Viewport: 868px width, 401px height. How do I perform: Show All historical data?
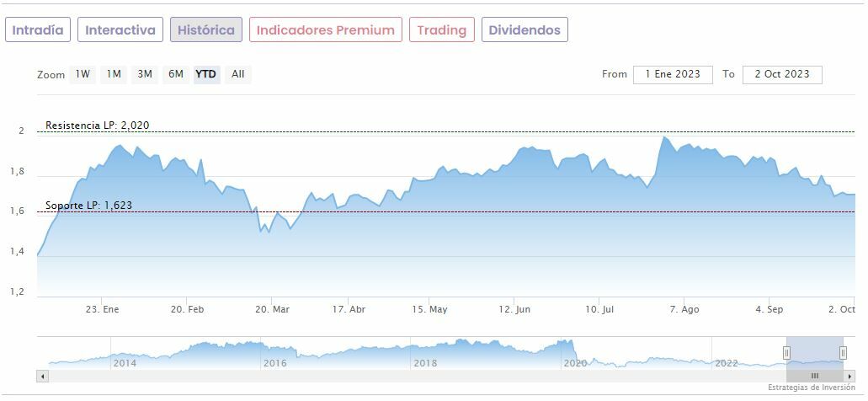(238, 74)
